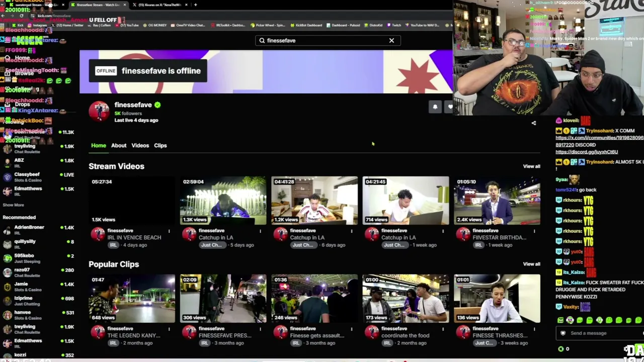Open the Twitch bookmark
Viewport: 644px width, 362px height.
pos(394,25)
